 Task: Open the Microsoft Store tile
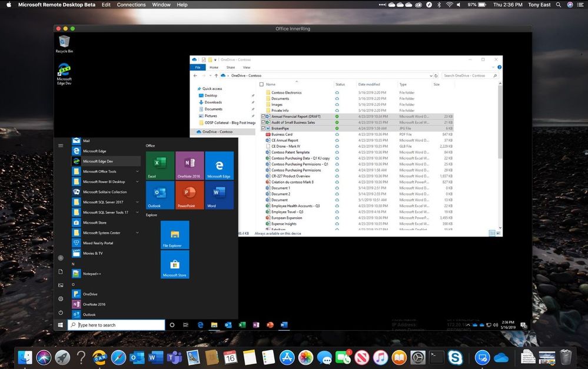(175, 264)
